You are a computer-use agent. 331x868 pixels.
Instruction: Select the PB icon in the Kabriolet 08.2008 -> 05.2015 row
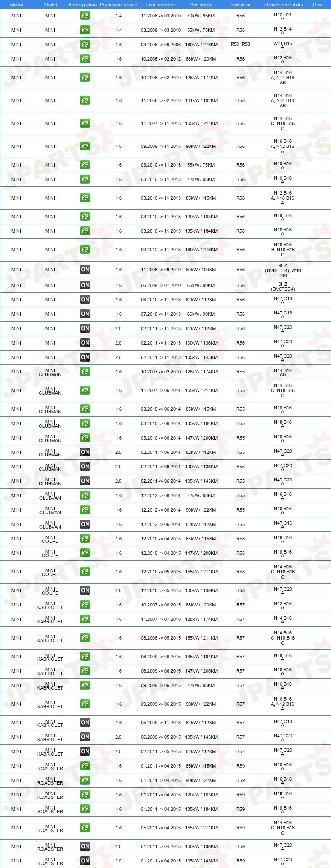click(x=85, y=638)
